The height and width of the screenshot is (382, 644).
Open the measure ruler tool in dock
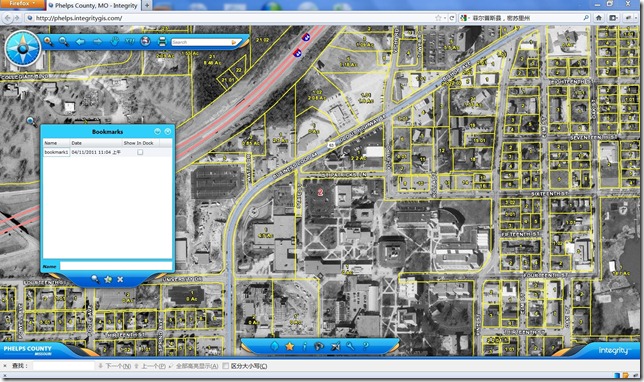point(336,346)
